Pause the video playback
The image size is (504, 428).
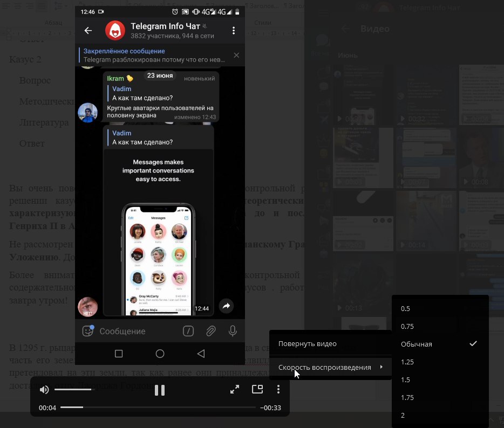pos(159,390)
